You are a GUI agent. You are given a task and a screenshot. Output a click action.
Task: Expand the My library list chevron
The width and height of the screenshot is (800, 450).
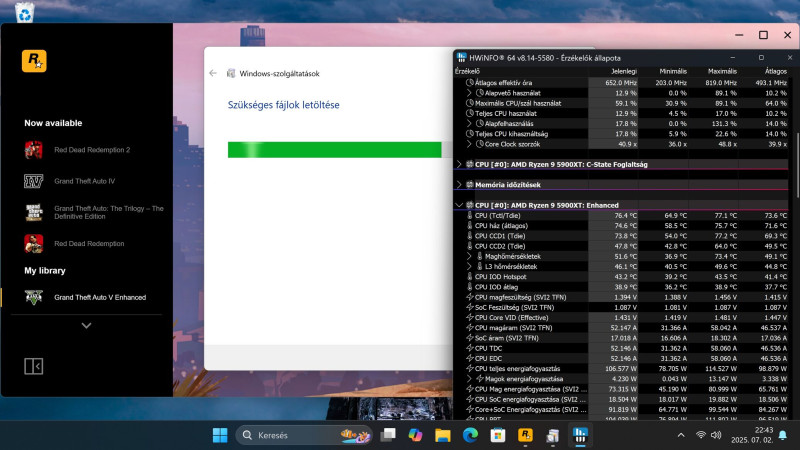86,326
